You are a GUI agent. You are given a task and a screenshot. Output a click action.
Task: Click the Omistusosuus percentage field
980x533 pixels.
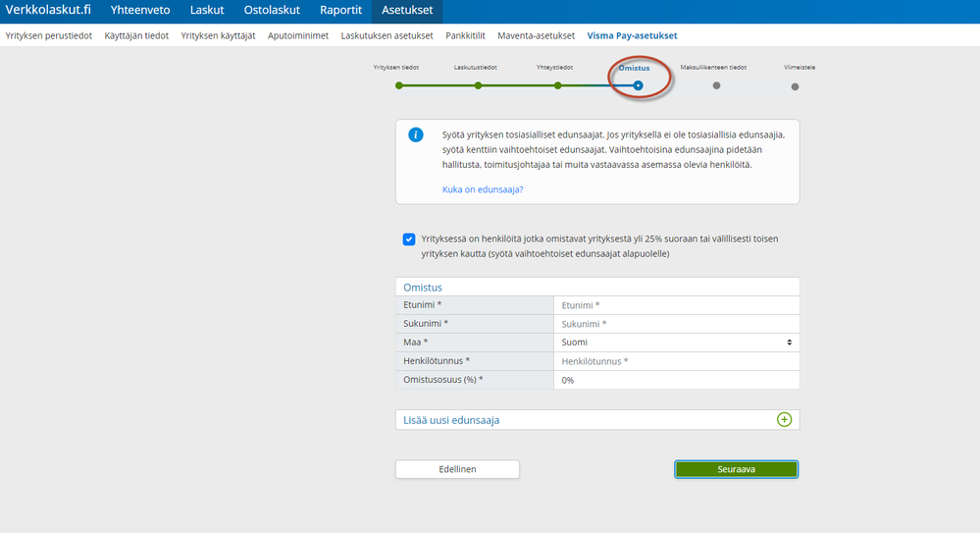click(x=676, y=380)
